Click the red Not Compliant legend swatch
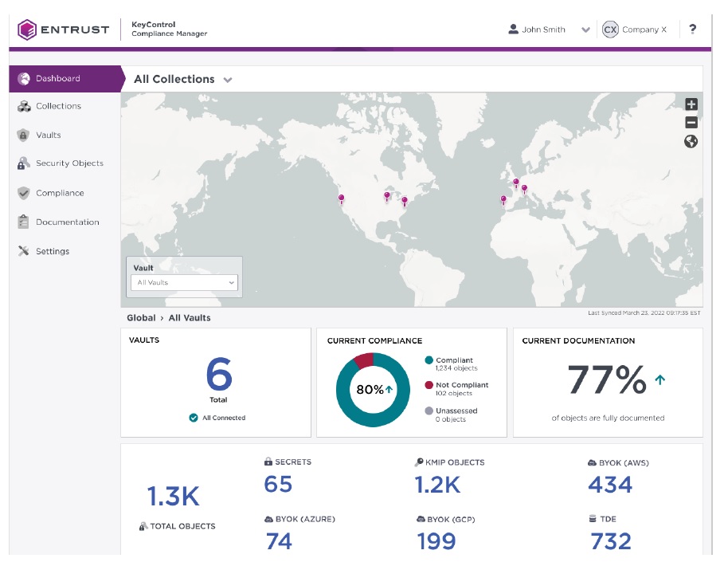This screenshot has width=728, height=562. [429, 385]
